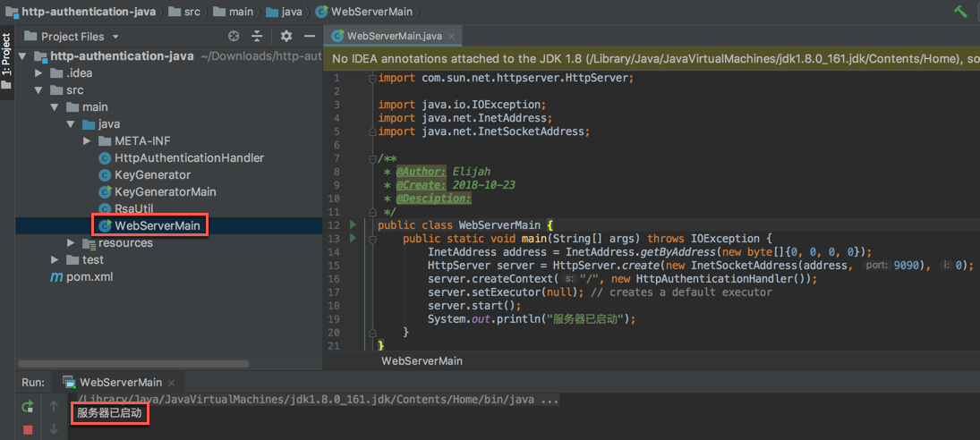Click the Build project hammer icon

(960, 12)
